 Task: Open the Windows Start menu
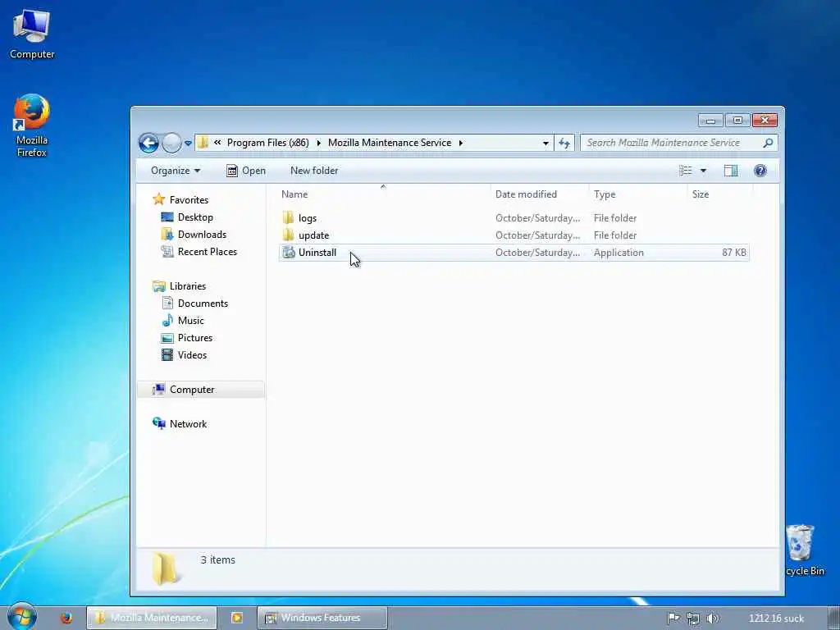click(x=22, y=617)
